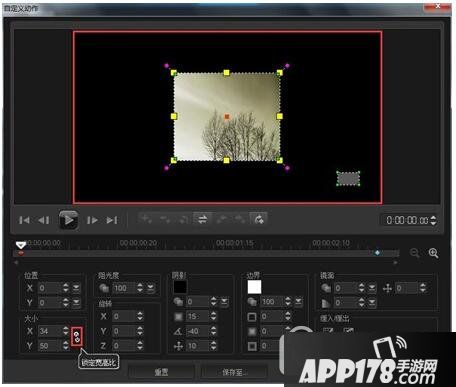Edit the size Y value 50
Viewport: 456px width, 387px height.
click(x=49, y=346)
